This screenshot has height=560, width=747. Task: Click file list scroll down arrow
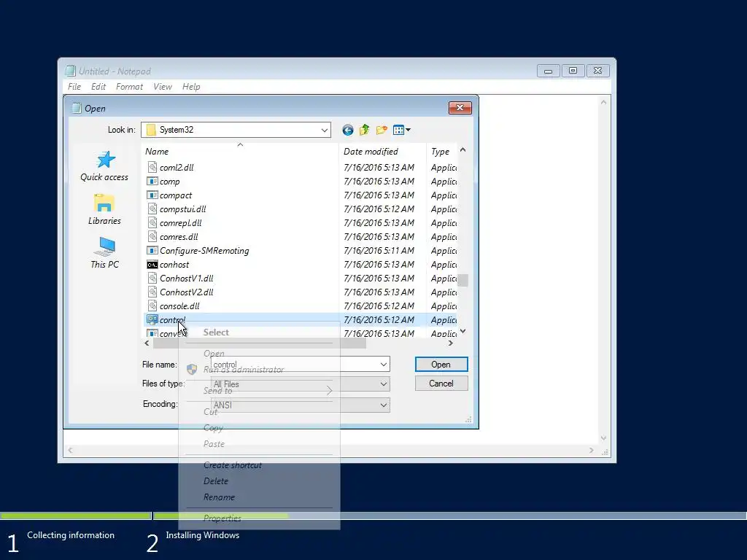tap(462, 331)
